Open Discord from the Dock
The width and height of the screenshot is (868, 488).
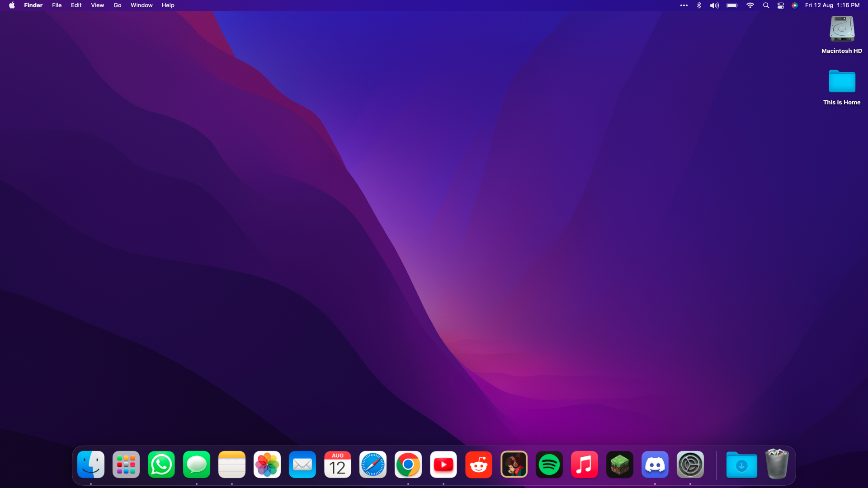click(655, 465)
